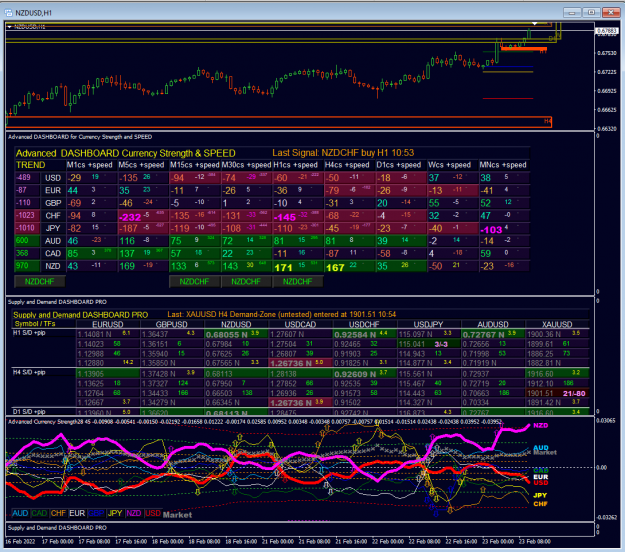Click the 21 Feb 00:00 time axis label
This screenshot has width=625, height=552.
(x=278, y=541)
